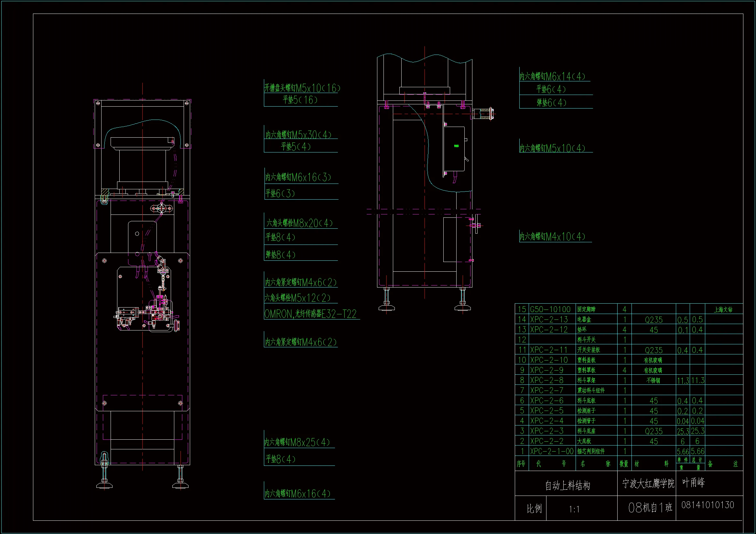
Task: Select the 内六角螺钉M6x14(4) label
Action: [x=552, y=77]
